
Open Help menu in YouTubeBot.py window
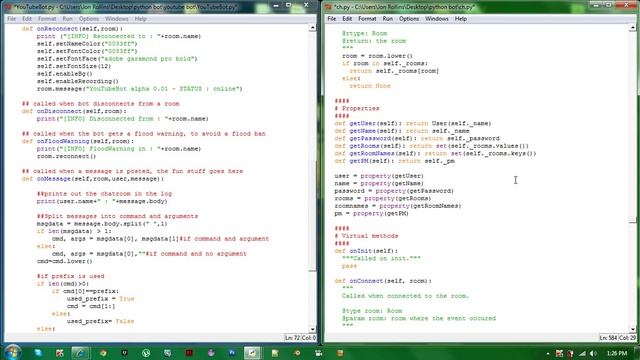[x=140, y=19]
